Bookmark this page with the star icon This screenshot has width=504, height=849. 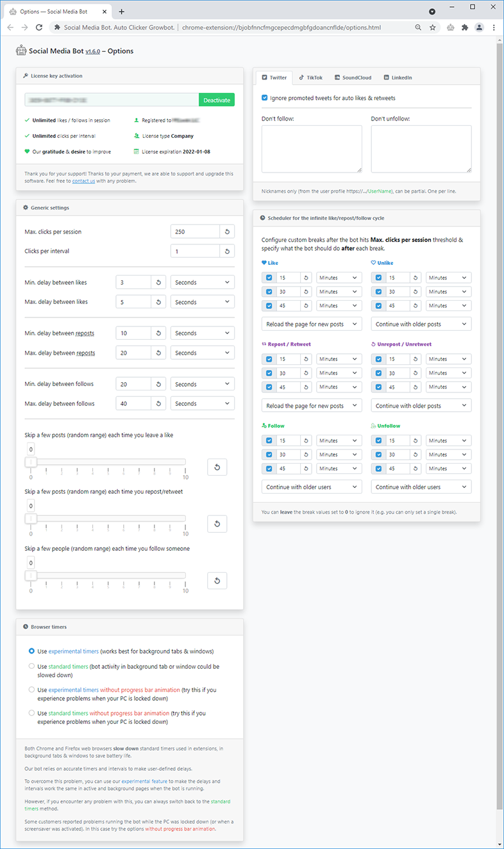coord(433,28)
